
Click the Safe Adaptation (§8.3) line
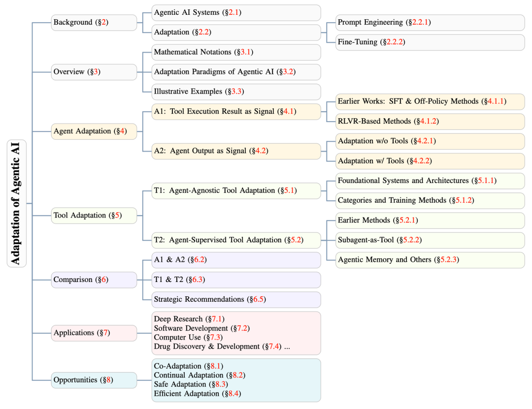[x=191, y=384]
